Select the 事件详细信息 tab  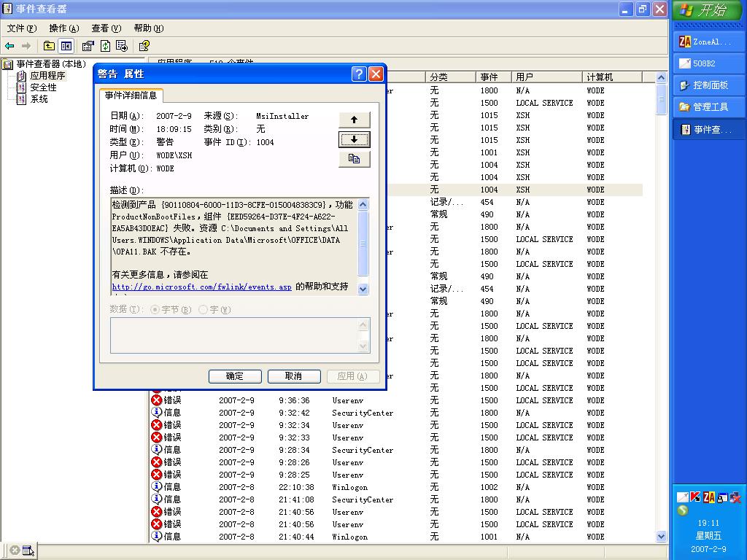[x=131, y=96]
